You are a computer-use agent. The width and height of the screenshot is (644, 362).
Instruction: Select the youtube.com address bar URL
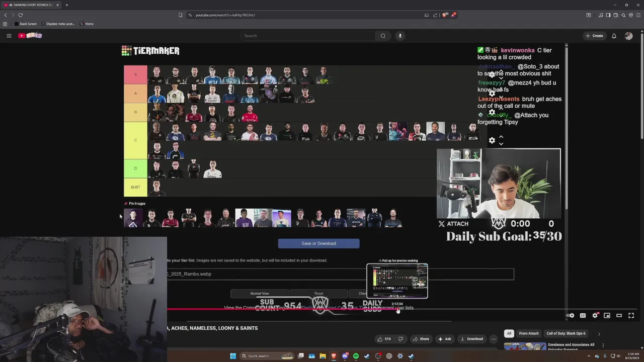(x=225, y=15)
